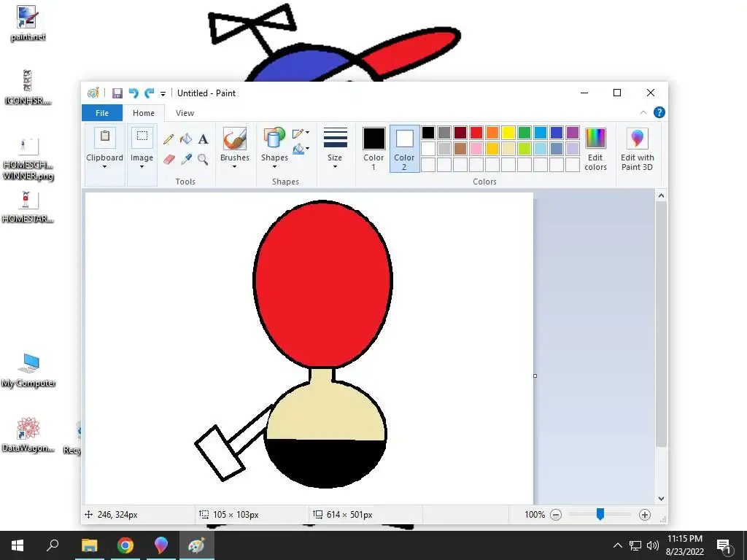Select the Text tool
This screenshot has height=560, width=747.
(x=204, y=139)
